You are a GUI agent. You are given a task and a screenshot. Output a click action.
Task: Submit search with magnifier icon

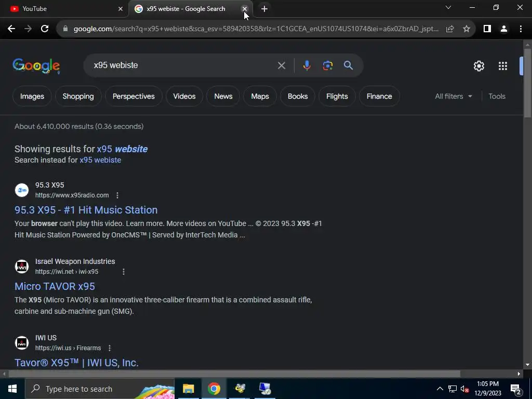tap(348, 65)
